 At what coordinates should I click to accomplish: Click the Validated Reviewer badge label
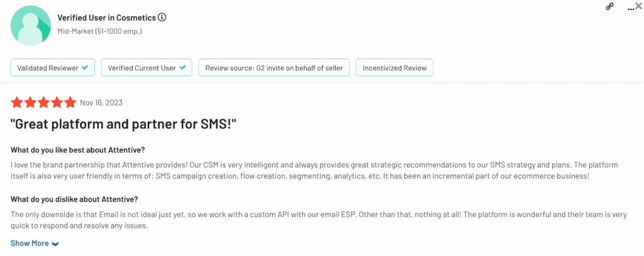pos(48,67)
